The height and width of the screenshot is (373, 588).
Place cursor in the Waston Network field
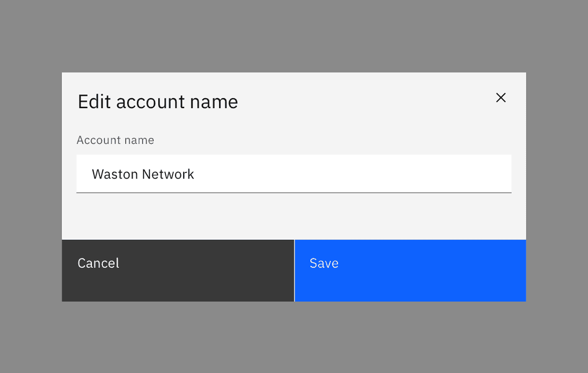pos(294,173)
